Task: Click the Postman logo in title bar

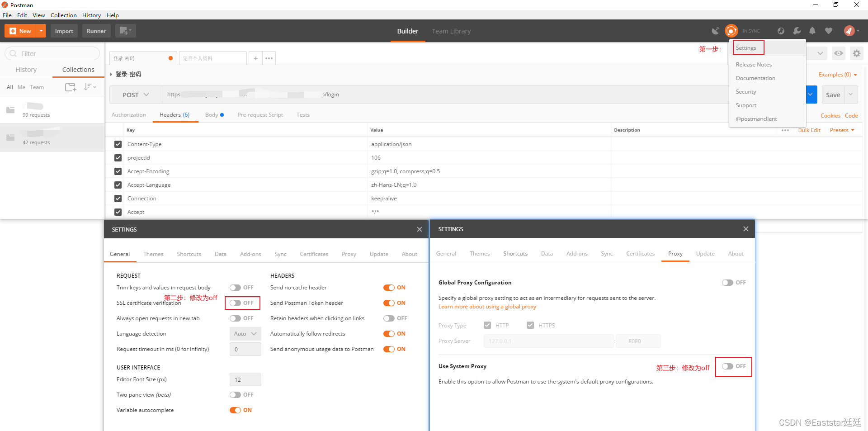Action: [x=5, y=5]
